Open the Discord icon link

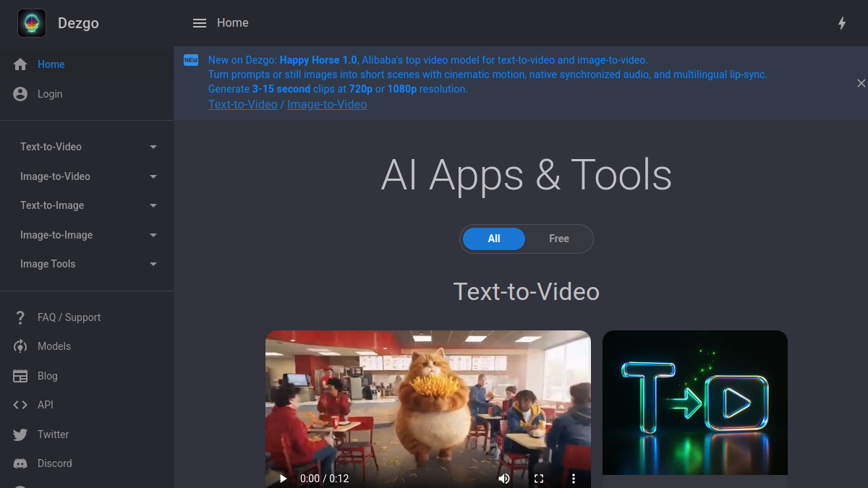click(x=20, y=463)
